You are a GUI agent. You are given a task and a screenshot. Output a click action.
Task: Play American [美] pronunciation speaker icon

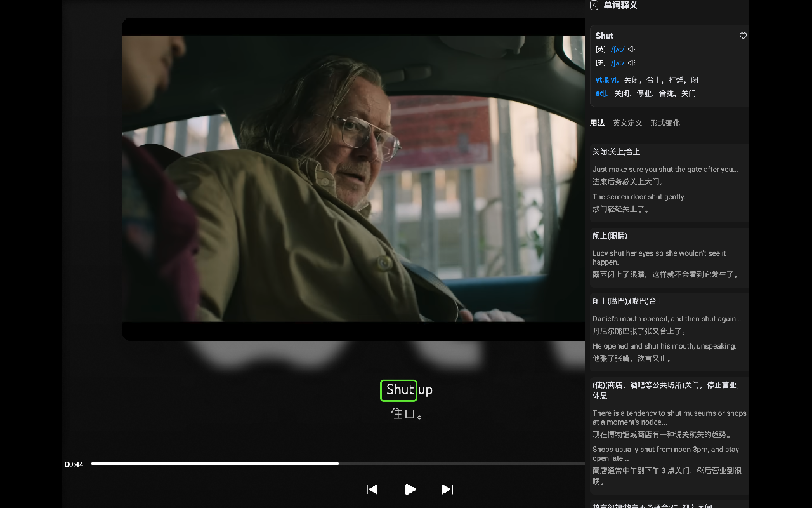click(632, 63)
